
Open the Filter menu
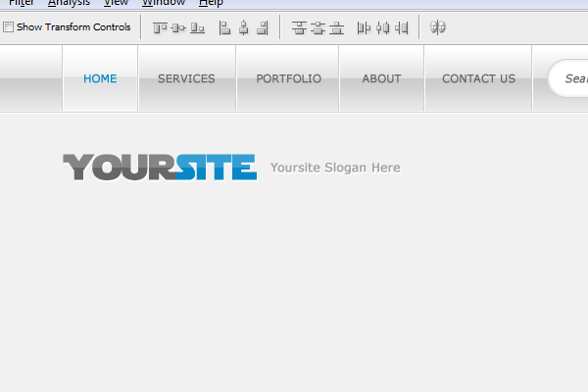coord(21,3)
